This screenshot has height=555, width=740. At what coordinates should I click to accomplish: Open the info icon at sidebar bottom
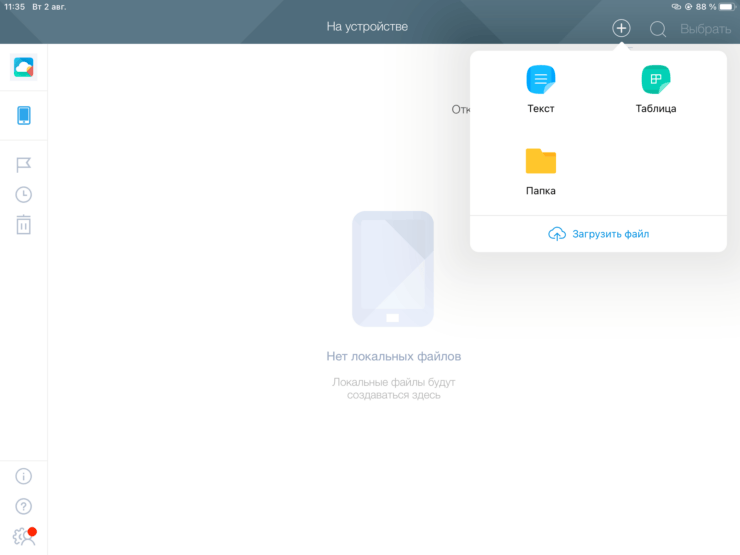point(23,476)
